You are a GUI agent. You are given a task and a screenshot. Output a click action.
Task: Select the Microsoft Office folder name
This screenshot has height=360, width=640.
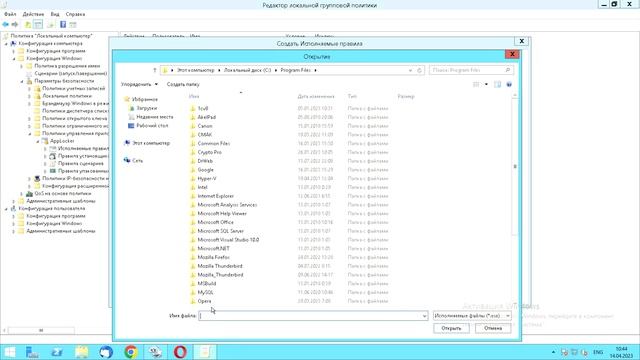pyautogui.click(x=216, y=222)
